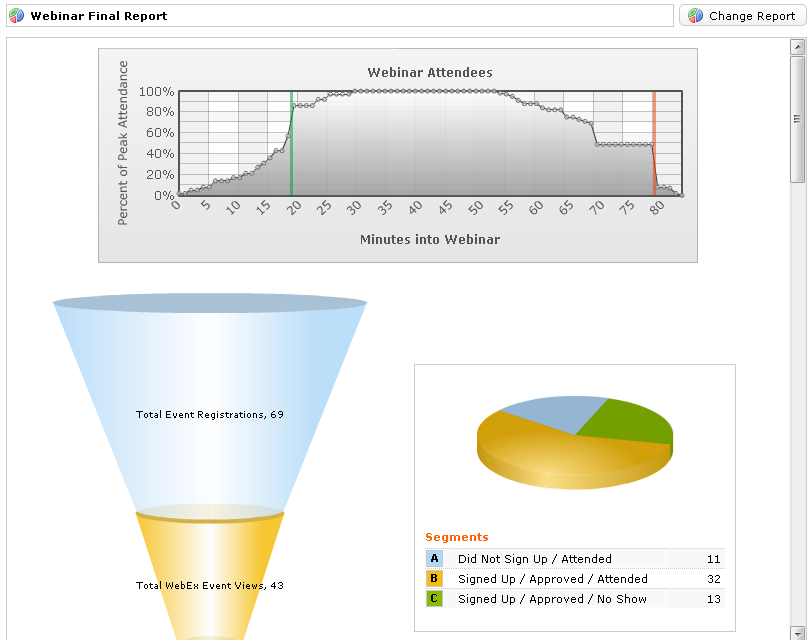The height and width of the screenshot is (640, 809).
Task: Click segment A blue legend badge
Action: (434, 559)
